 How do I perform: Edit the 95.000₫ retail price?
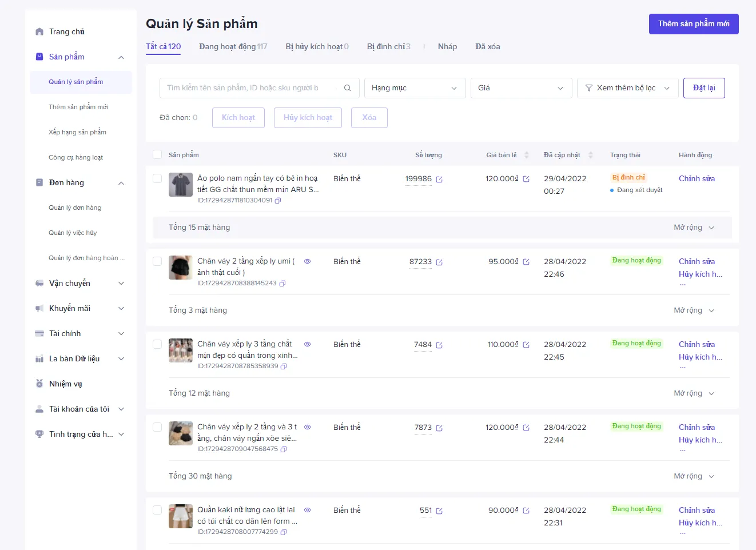pos(526,262)
